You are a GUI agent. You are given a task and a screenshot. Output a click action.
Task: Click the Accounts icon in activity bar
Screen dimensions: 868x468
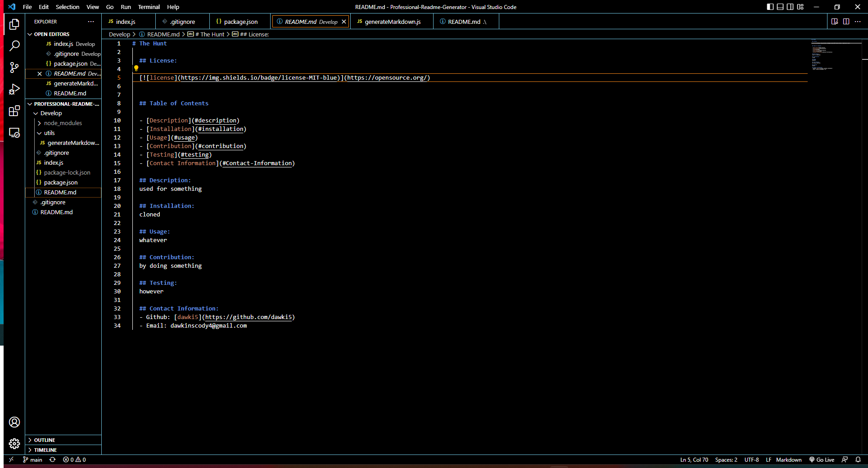(14, 422)
